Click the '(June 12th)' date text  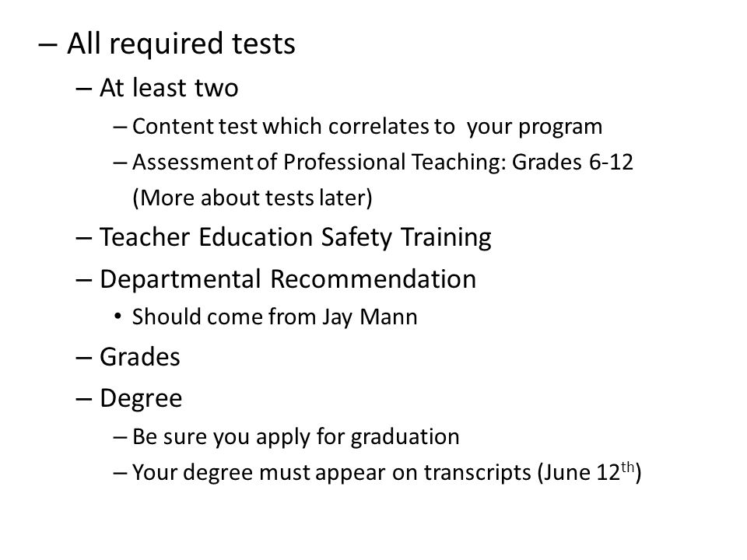pyautogui.click(x=589, y=472)
